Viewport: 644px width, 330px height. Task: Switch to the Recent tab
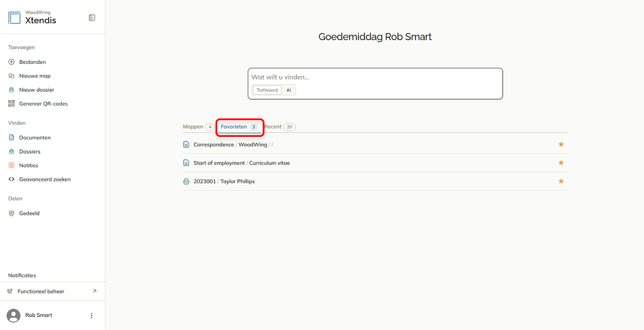tap(279, 127)
